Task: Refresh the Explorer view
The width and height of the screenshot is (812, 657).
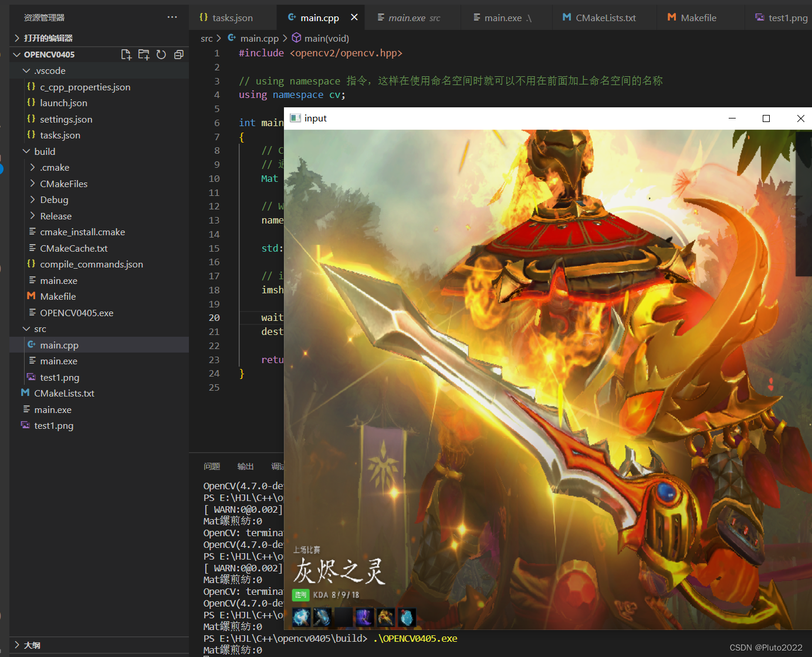Action: 161,54
